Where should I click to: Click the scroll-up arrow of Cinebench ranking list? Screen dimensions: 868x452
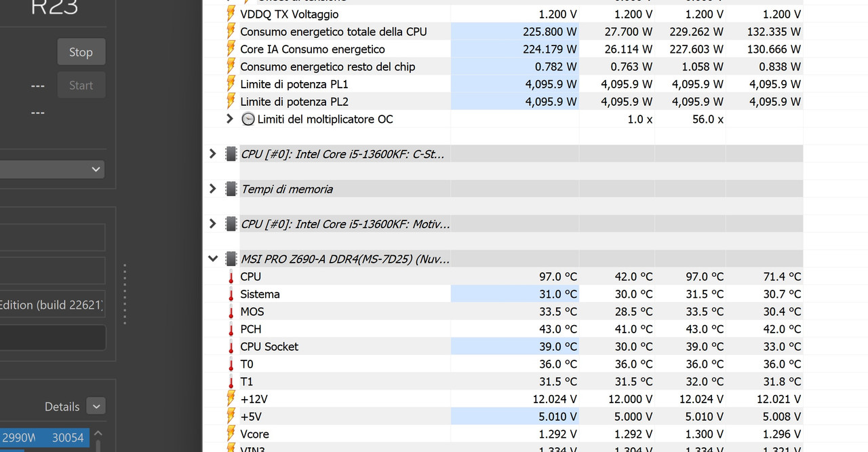click(x=98, y=433)
